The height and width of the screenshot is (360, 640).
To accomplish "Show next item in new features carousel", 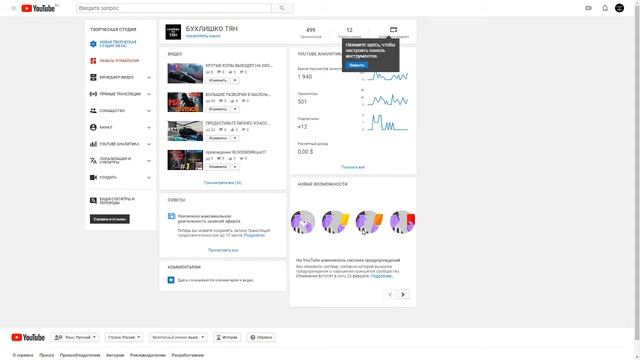I will 403,294.
